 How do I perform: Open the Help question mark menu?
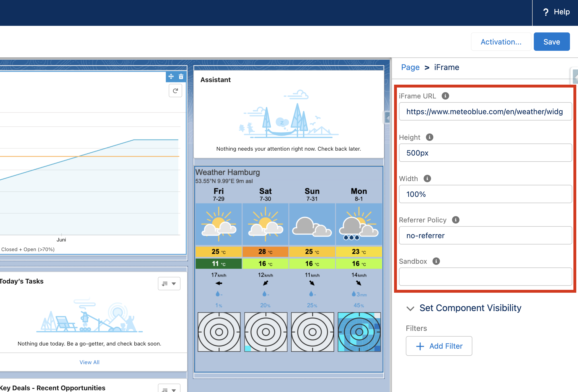556,12
